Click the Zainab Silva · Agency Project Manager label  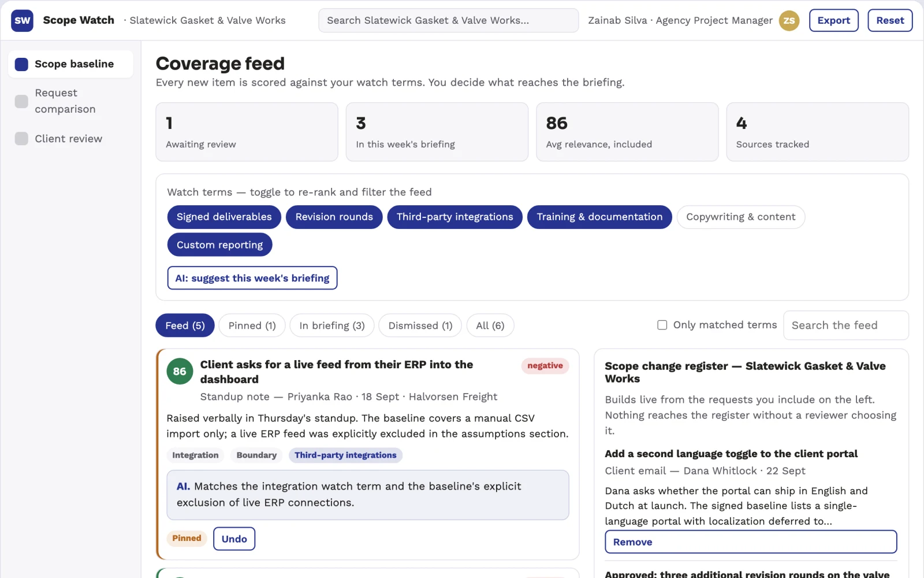pos(680,20)
